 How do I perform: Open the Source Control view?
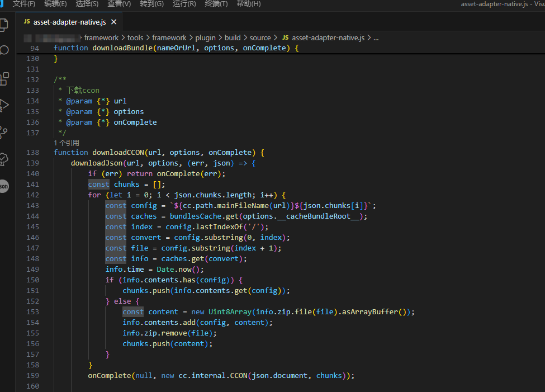click(x=3, y=132)
